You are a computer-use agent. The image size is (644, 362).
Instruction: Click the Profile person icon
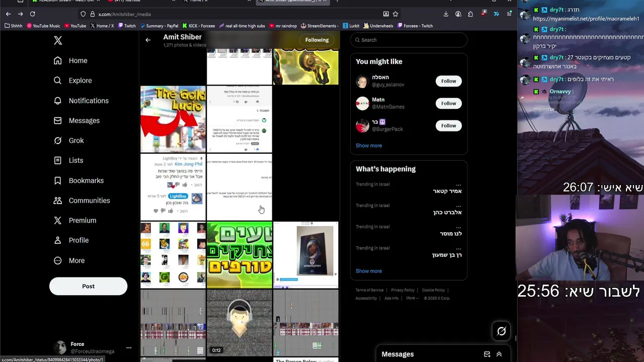[58, 240]
